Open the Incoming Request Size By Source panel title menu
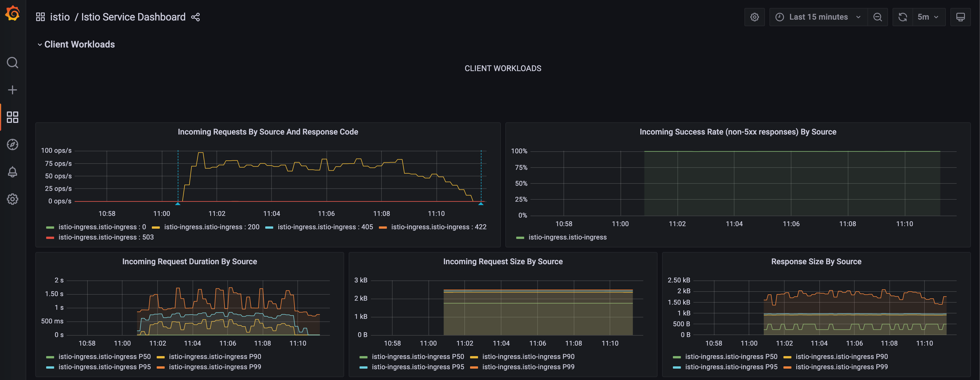The height and width of the screenshot is (380, 980). pos(503,261)
